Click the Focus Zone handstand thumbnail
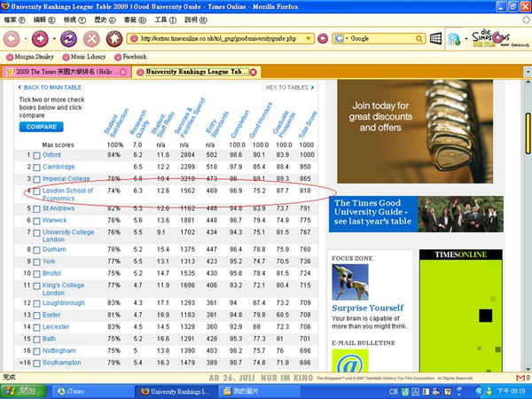Image resolution: width=532 pixels, height=399 pixels. (x=350, y=282)
